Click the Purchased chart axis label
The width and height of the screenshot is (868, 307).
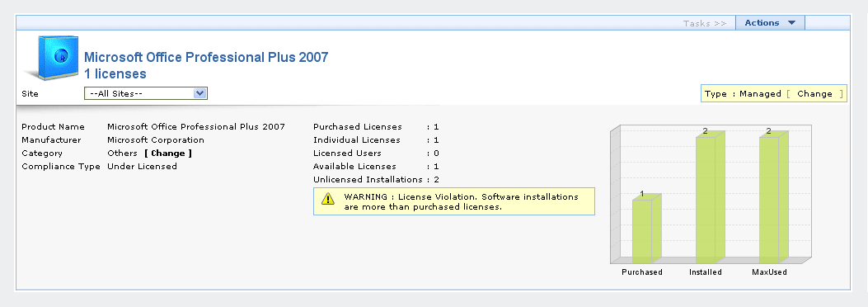(x=642, y=272)
